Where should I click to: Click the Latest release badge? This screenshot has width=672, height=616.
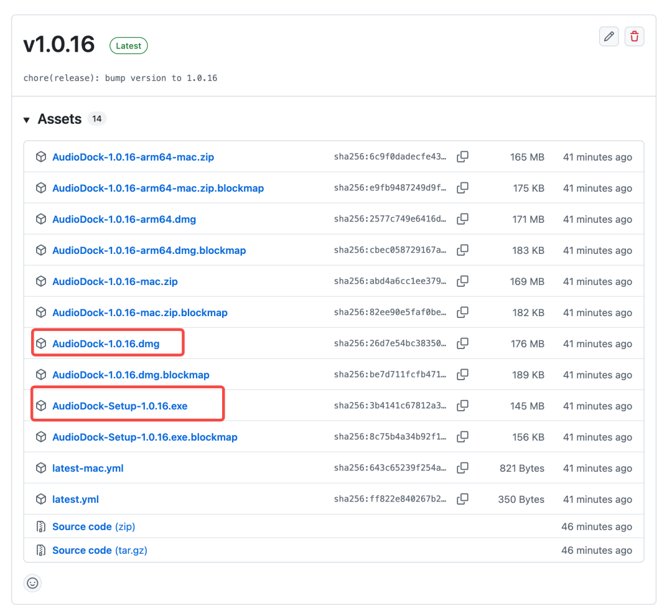[129, 46]
